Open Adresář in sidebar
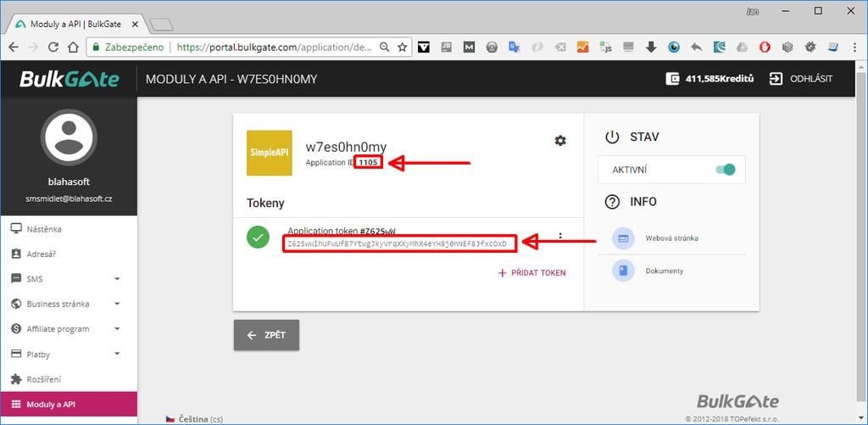 tap(69, 254)
